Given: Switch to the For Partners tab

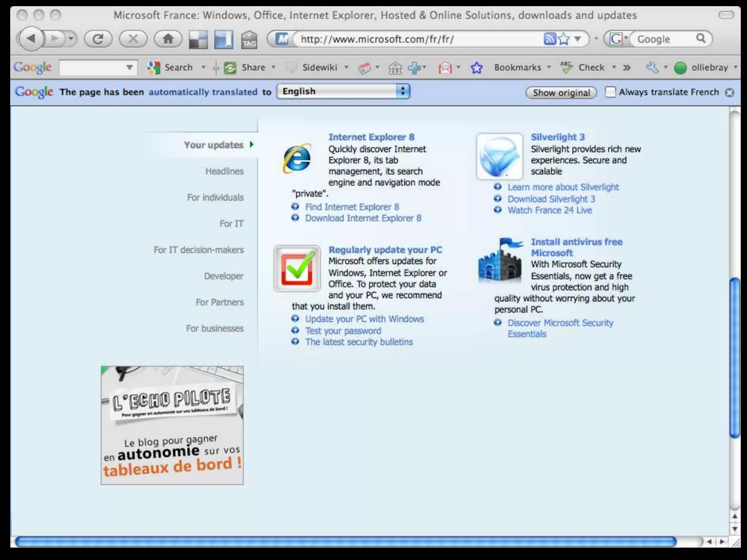Looking at the screenshot, I should tap(220, 302).
